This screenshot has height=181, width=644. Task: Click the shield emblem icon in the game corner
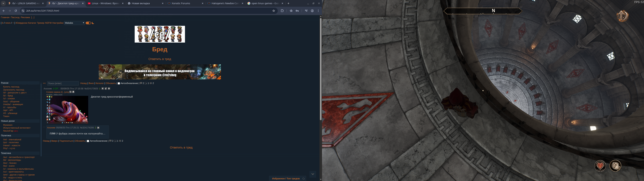[x=623, y=16]
